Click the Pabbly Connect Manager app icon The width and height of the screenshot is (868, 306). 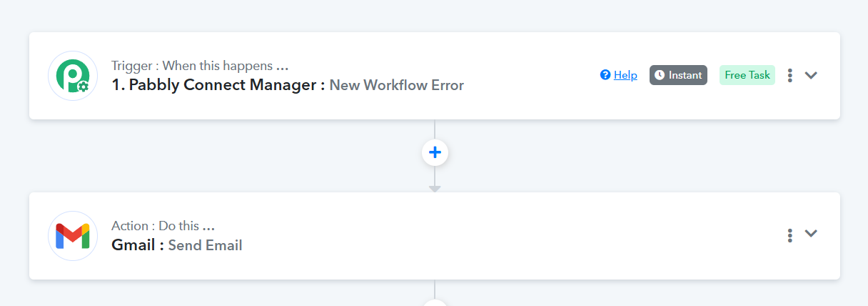tap(73, 76)
